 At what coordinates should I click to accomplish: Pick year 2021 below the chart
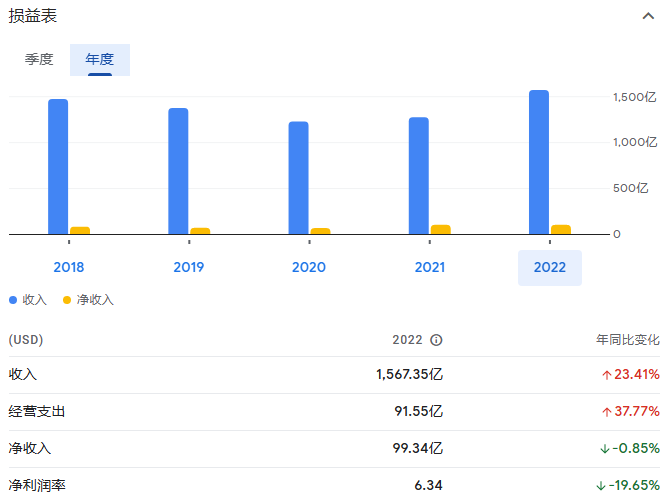[429, 267]
